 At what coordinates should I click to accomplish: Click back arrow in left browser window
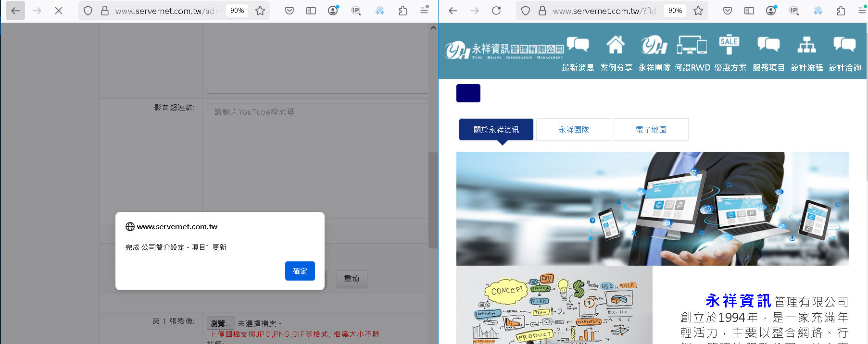[15, 11]
